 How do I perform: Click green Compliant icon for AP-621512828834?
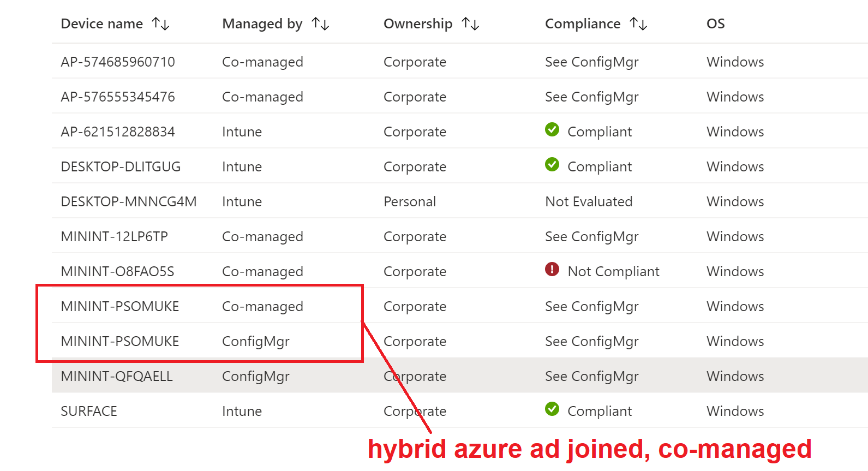552,129
